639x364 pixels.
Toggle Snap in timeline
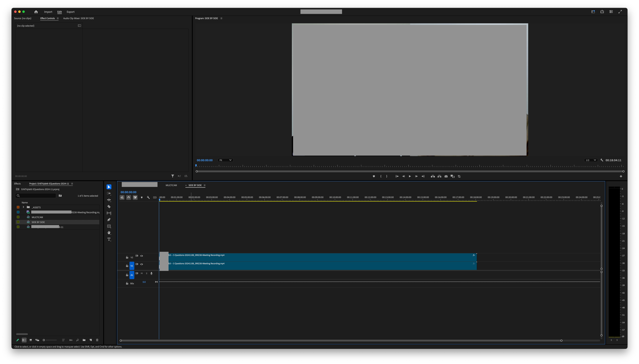[129, 198]
